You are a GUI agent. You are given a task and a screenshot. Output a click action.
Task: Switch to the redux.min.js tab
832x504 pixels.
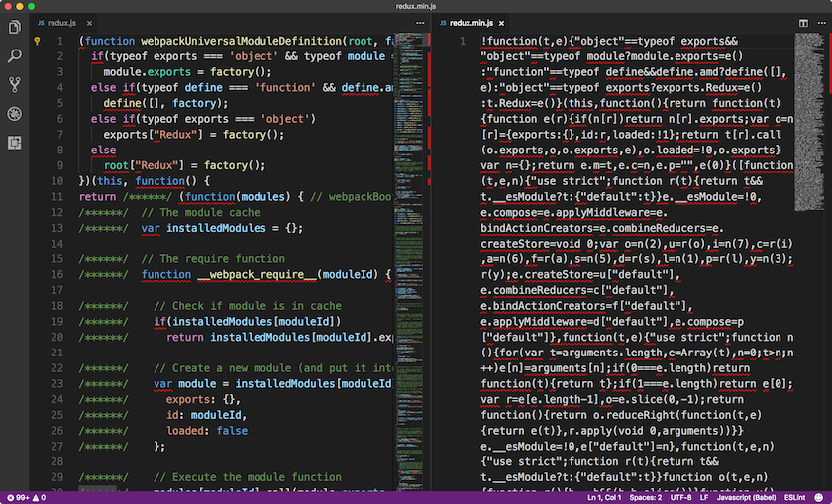(471, 23)
